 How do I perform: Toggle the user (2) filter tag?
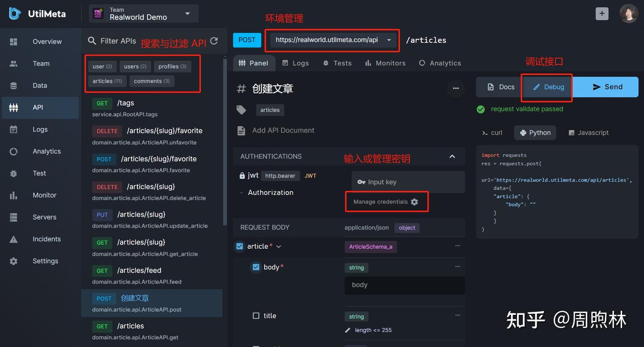click(102, 67)
